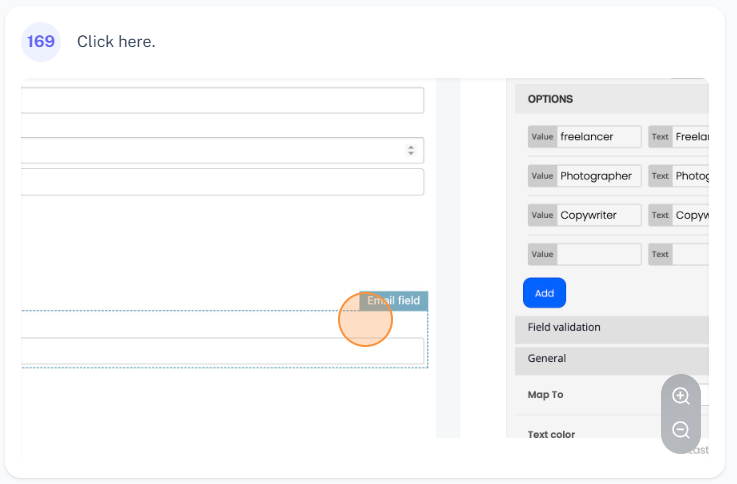Screen dimensions: 737x484
Task: Click the empty Value input field
Action: 597,254
